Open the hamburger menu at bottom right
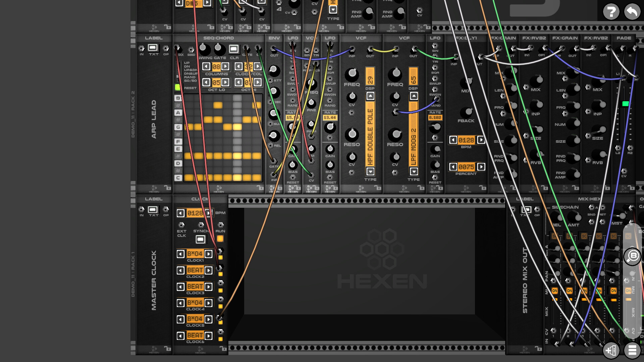The height and width of the screenshot is (362, 644). 632,350
